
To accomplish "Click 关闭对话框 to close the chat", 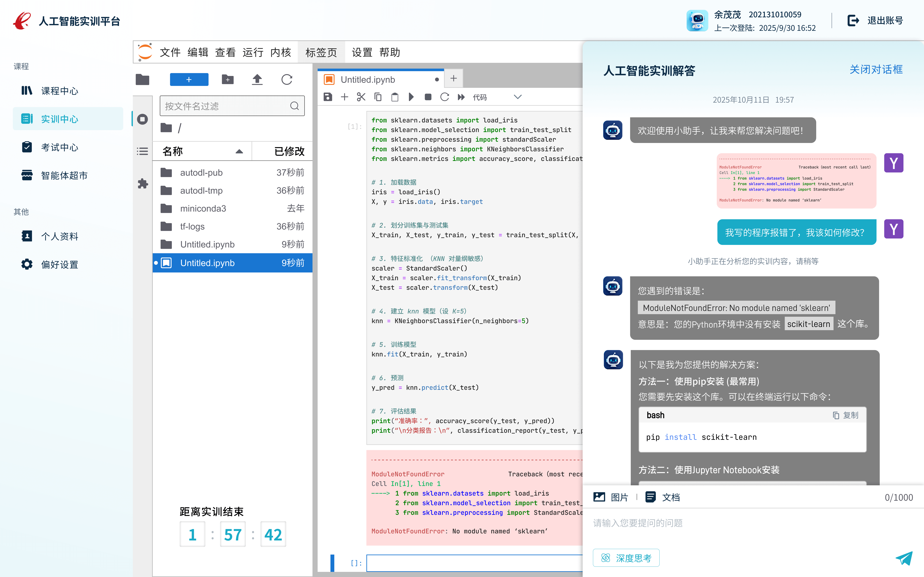I will click(876, 69).
